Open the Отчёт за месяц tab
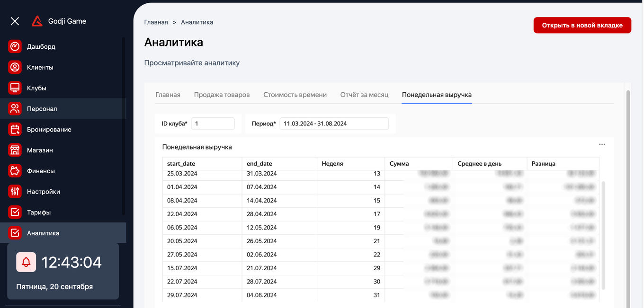 tap(364, 94)
